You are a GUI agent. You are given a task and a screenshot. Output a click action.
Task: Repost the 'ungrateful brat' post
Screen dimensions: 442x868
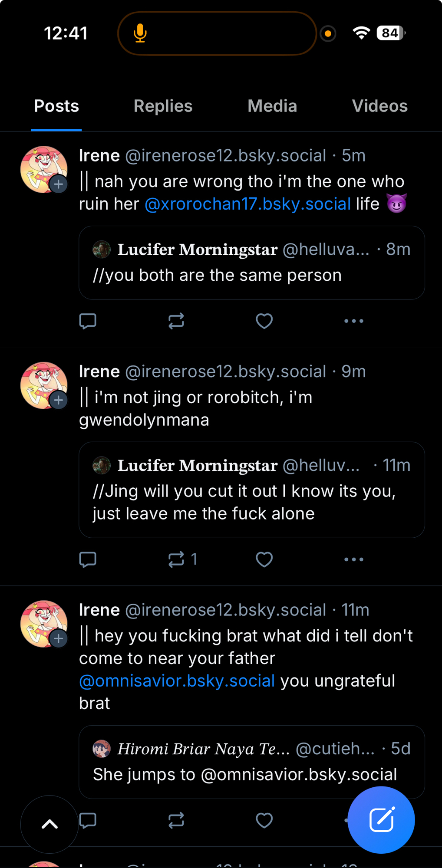tap(176, 820)
